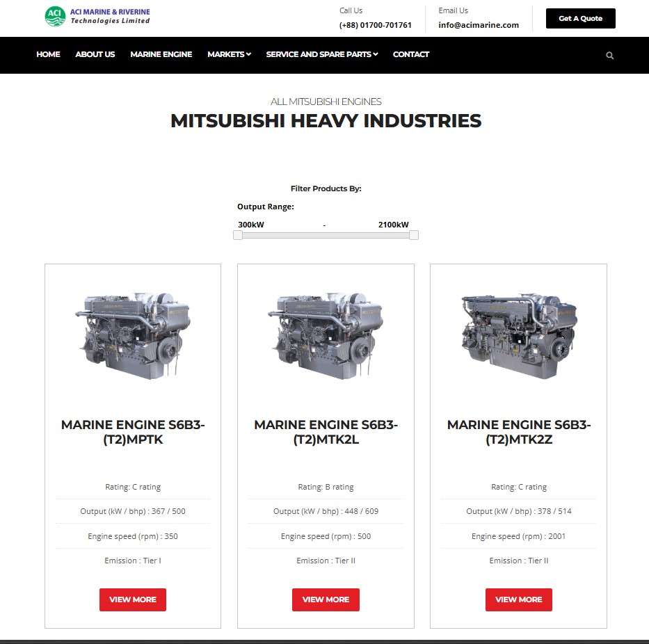Open Marine Engine S6B3-(T2)MTK2L title

[x=326, y=432]
